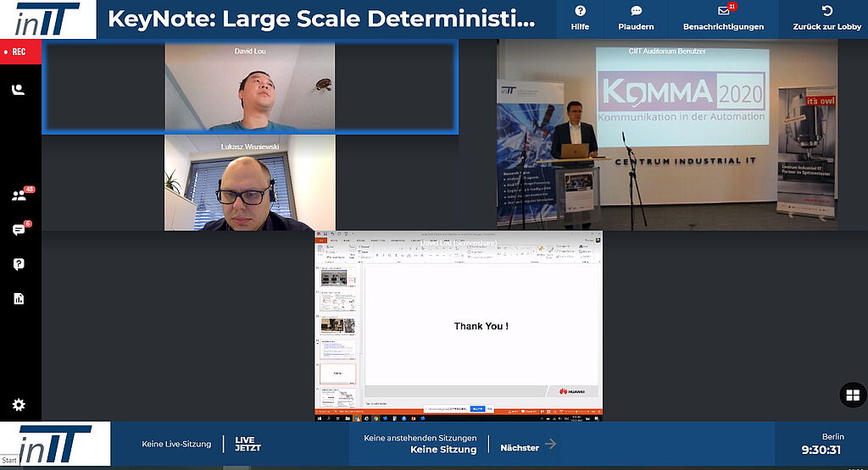Screen dimensions: 868x470
Task: Open the Q&A question mark icon
Action: (19, 264)
